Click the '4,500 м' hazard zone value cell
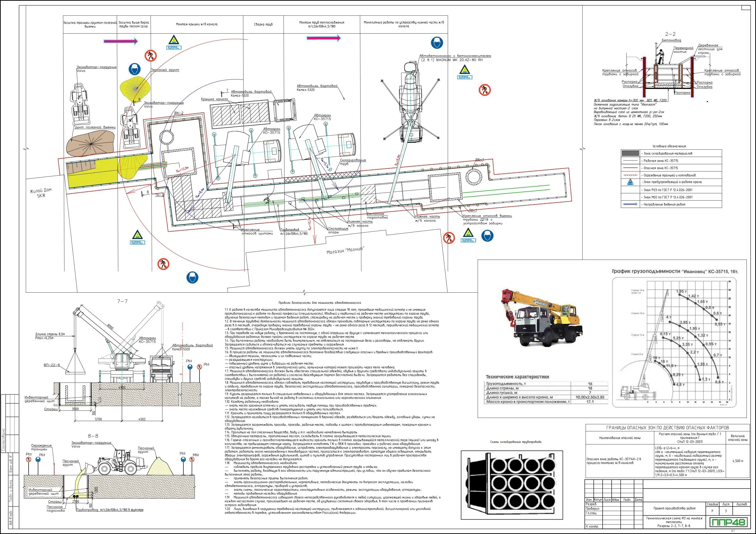This screenshot has height=534, width=756. [737, 461]
